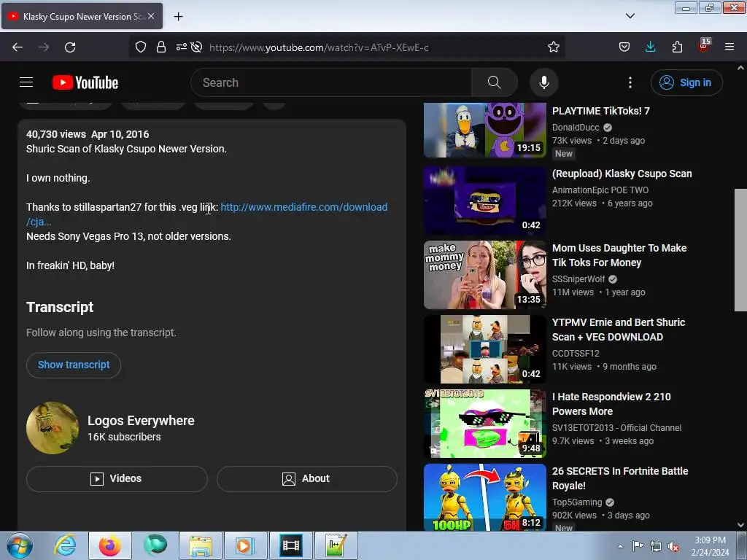Image resolution: width=747 pixels, height=560 pixels.
Task: List all tabs dropdown arrow
Action: 630,16
